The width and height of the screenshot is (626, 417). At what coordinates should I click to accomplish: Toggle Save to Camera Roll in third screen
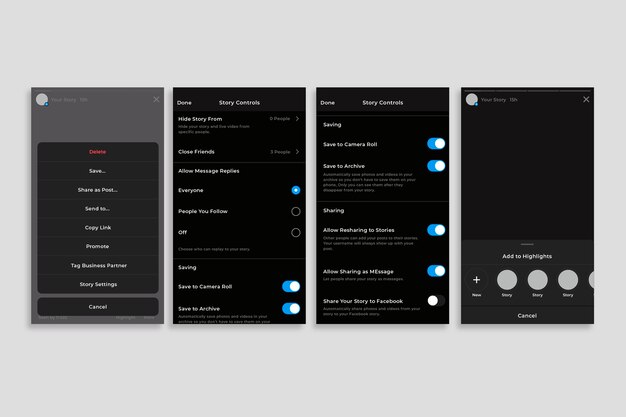[x=436, y=144]
